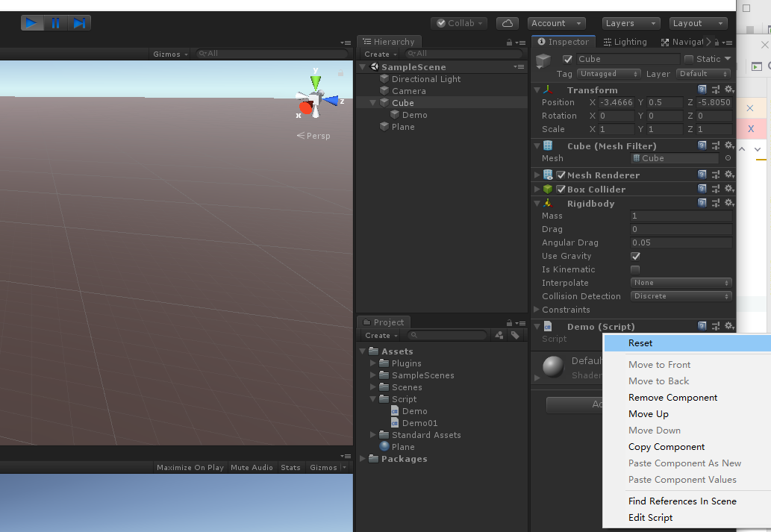Switch to the Lighting tab

625,41
